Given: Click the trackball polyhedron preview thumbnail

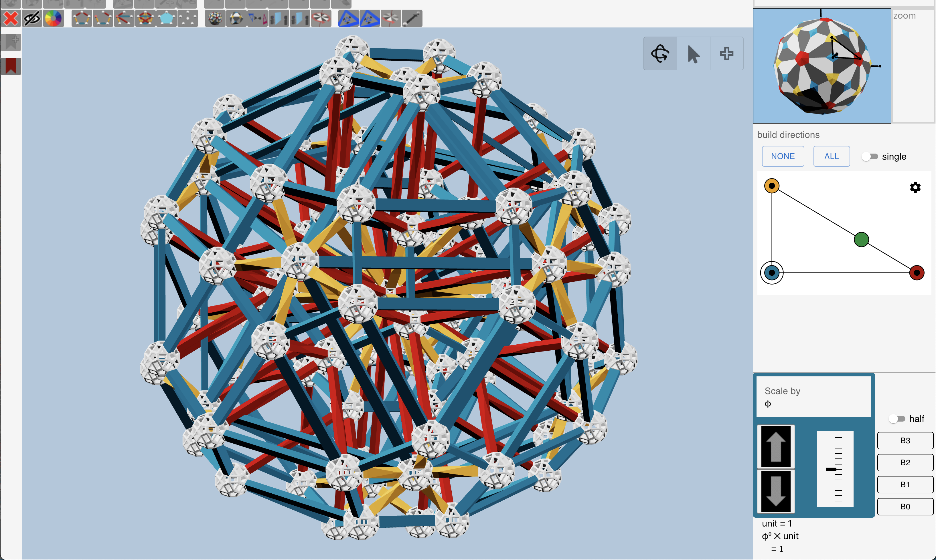Looking at the screenshot, I should point(822,66).
